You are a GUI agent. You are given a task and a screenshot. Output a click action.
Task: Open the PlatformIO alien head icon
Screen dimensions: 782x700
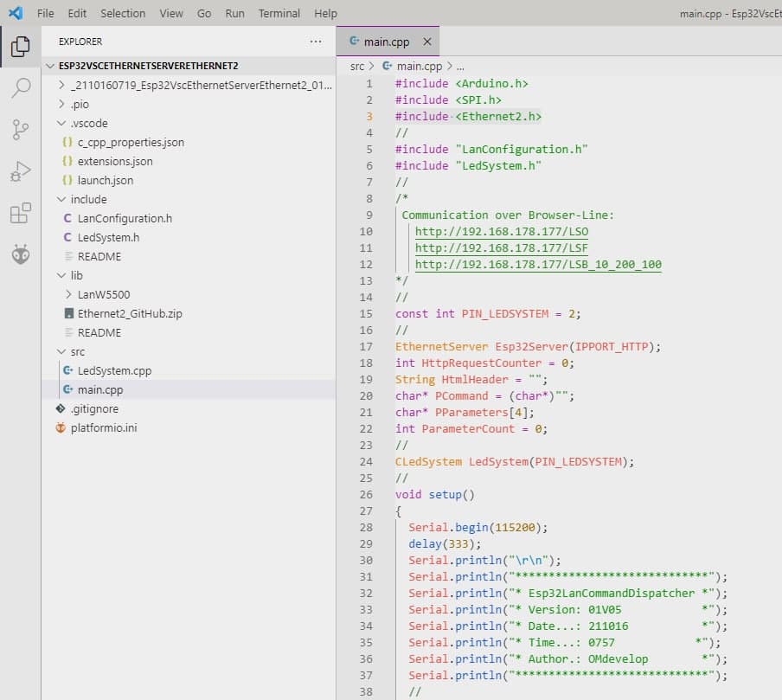pos(21,254)
